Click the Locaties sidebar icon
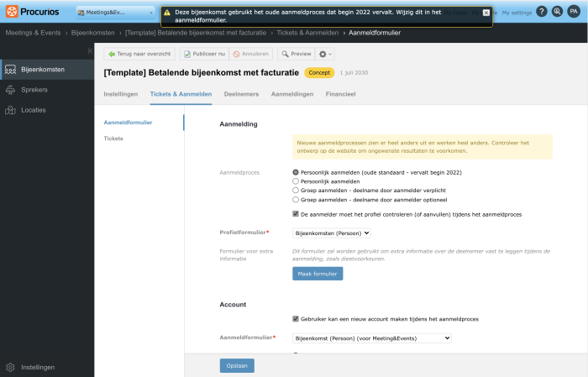The image size is (588, 377). tap(10, 110)
